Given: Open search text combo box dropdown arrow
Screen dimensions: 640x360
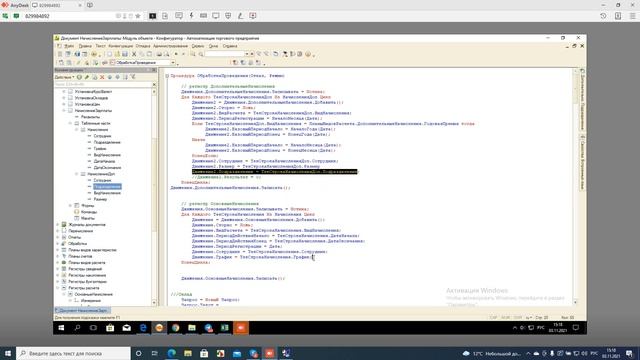Looking at the screenshot, I should point(247,54).
